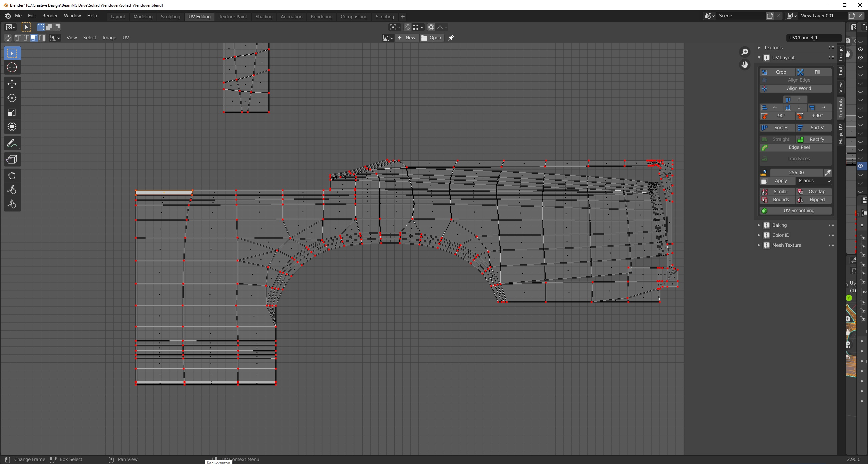Click the Rectify button in TexTools
Screen dimensions: 868x464
coord(813,139)
